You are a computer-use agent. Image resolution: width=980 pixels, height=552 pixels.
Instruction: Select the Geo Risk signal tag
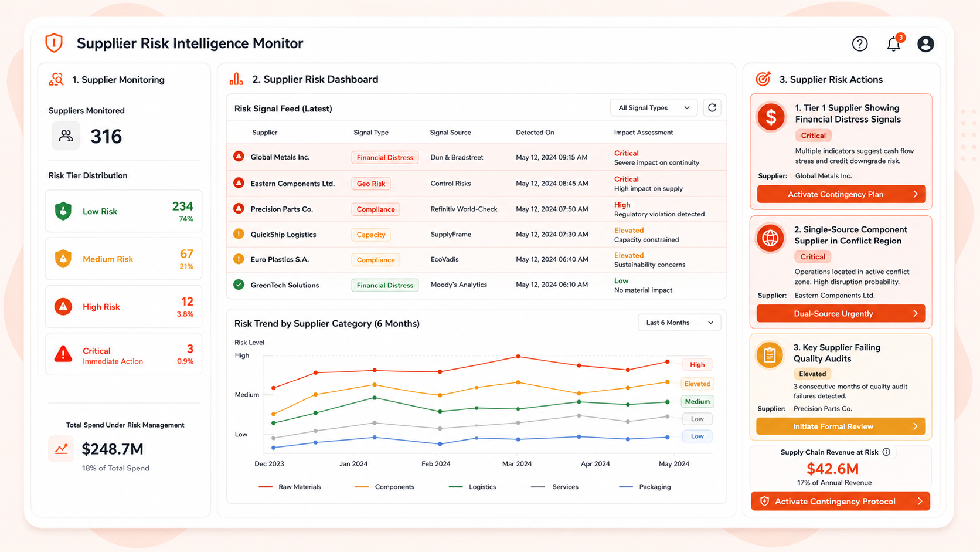coord(371,184)
